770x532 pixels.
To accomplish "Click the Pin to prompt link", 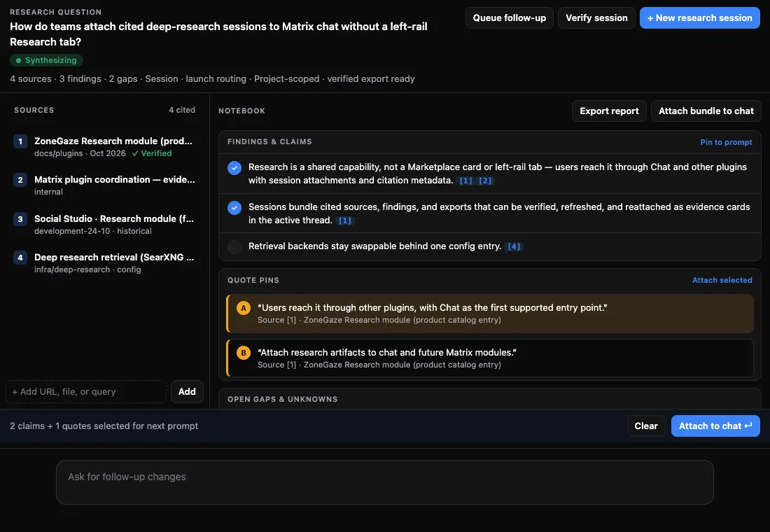I will pyautogui.click(x=727, y=142).
